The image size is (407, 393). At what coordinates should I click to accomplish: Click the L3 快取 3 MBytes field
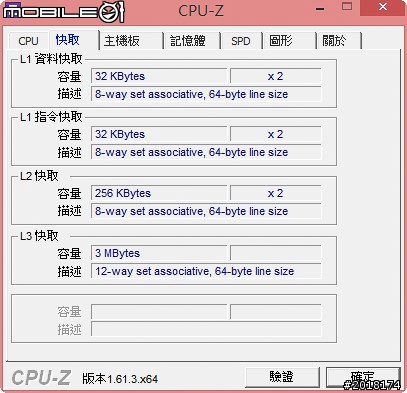(159, 253)
